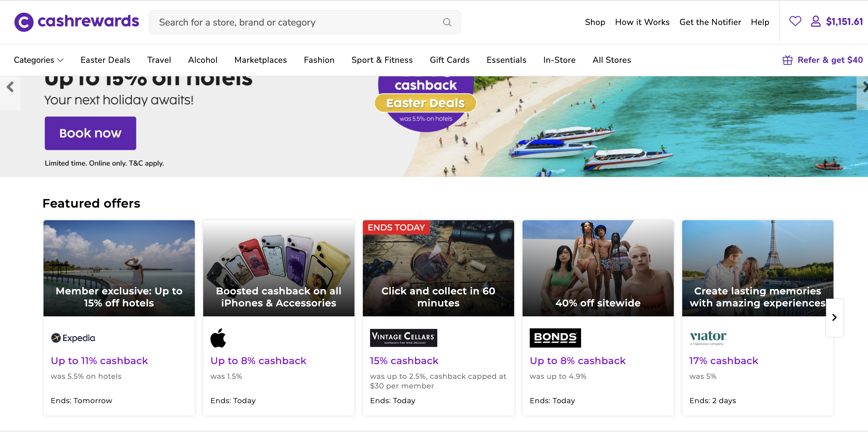This screenshot has height=432, width=868.
Task: Click the Viator logo
Action: (708, 338)
